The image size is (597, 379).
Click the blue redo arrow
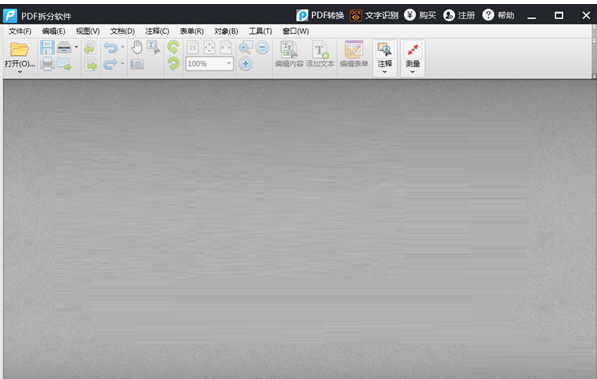click(x=111, y=64)
